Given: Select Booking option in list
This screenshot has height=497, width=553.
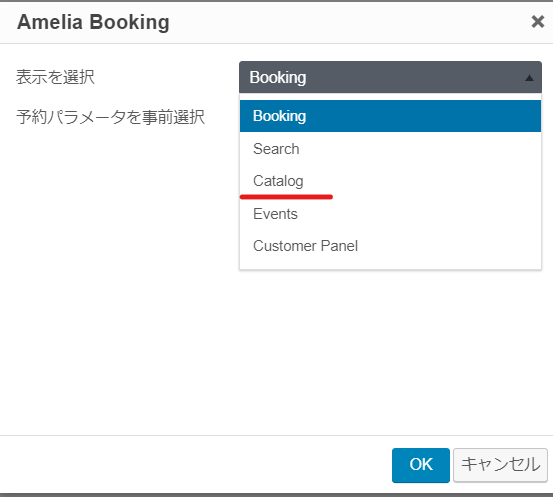Looking at the screenshot, I should pos(390,116).
